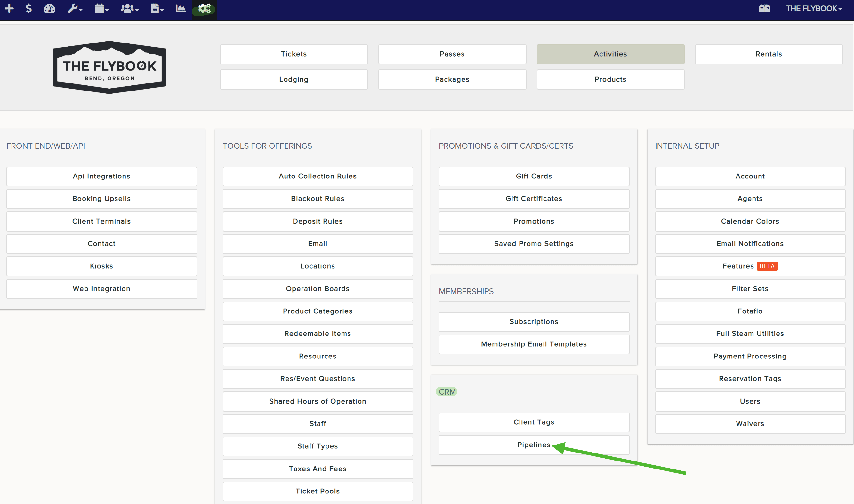Switch selection to Rentals
Screen dimensions: 854x504
click(768, 54)
